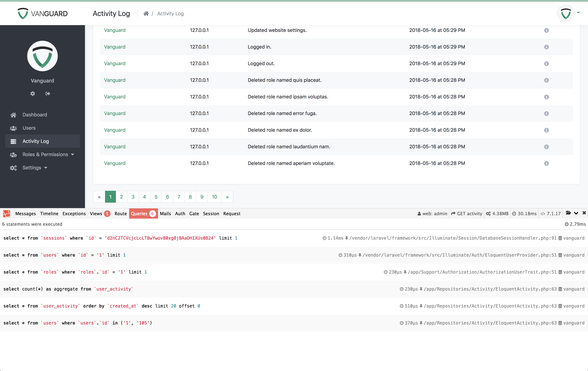Open profile settings gear icon

pyautogui.click(x=33, y=93)
